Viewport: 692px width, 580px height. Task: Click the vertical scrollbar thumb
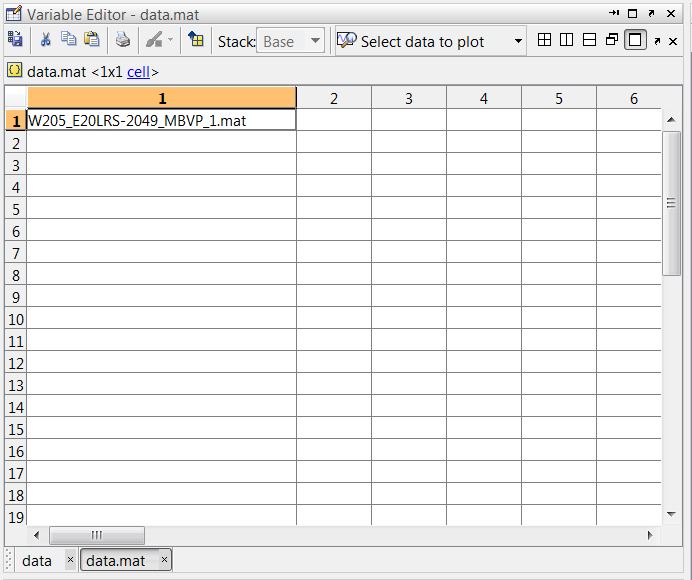pos(671,203)
